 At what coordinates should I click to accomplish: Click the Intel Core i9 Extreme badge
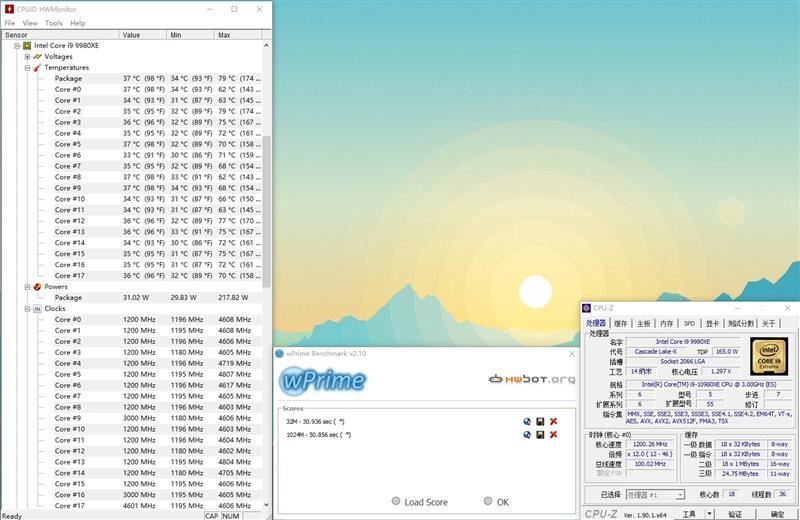(x=769, y=356)
